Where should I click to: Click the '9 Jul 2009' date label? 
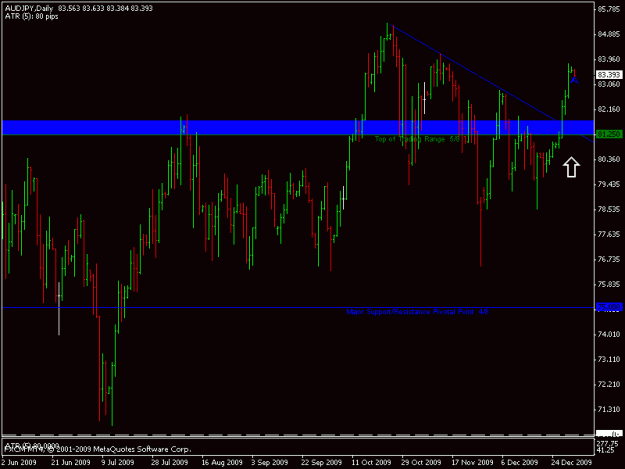[118, 462]
